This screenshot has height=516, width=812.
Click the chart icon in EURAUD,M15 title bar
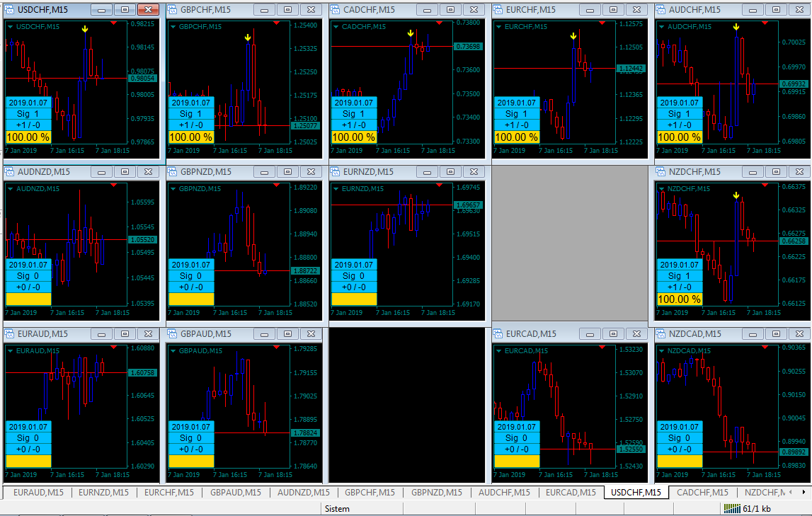[9, 334]
